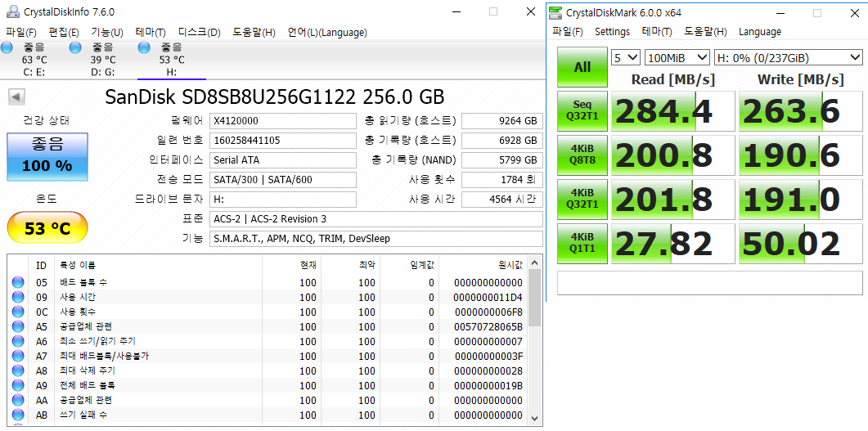Image resolution: width=868 pixels, height=431 pixels.
Task: Open the 디스크(D) menu in CrystalDiskInfo
Action: pyautogui.click(x=200, y=33)
